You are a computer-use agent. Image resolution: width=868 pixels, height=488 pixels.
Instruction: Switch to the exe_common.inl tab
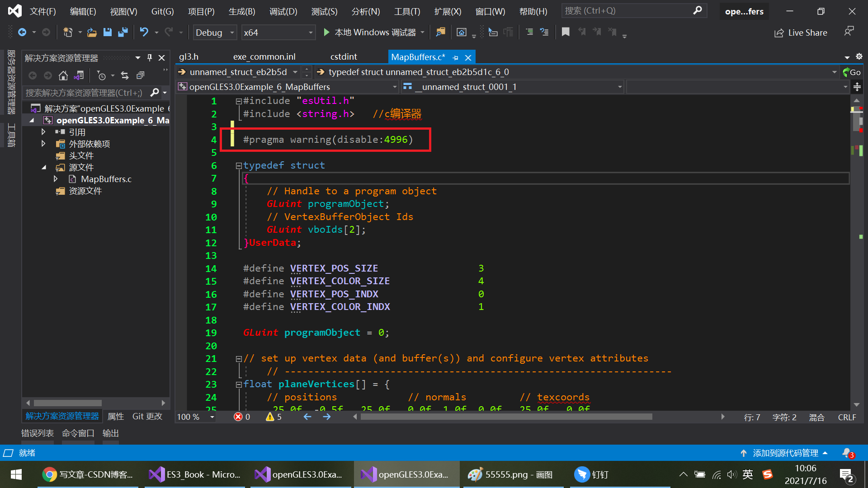click(x=264, y=57)
